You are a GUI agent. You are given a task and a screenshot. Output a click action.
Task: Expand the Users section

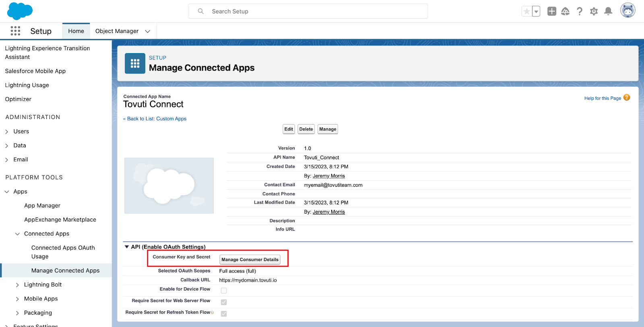6,132
